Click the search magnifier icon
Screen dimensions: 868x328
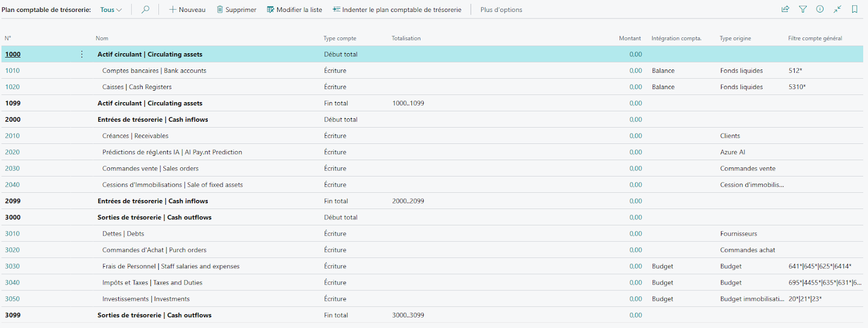[145, 10]
